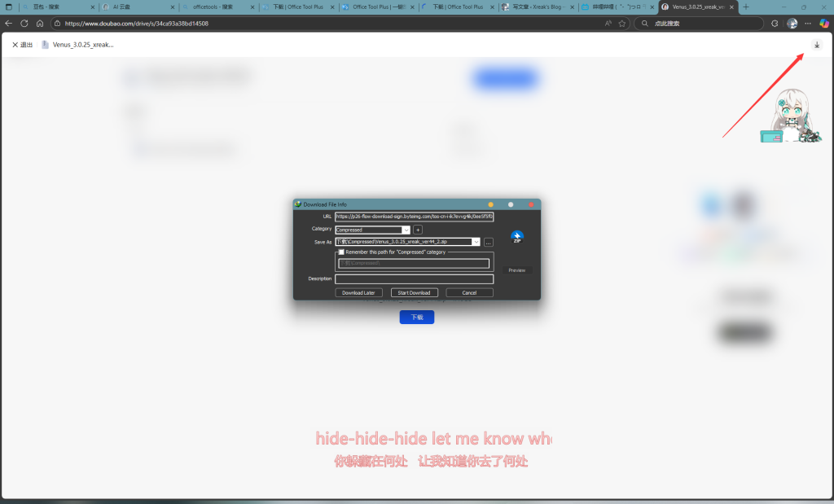Click the download arrow icon above the arrow annotation
Image resolution: width=834 pixels, height=504 pixels.
coord(816,45)
